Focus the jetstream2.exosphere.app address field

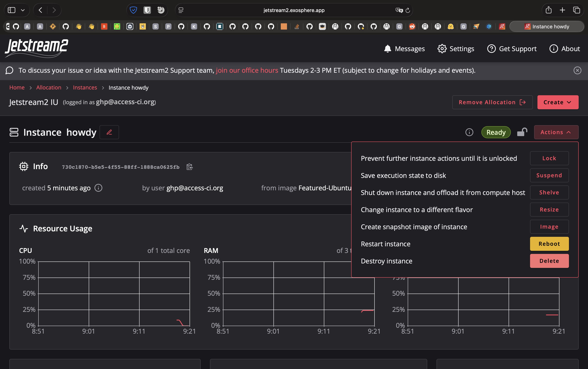coord(294,10)
